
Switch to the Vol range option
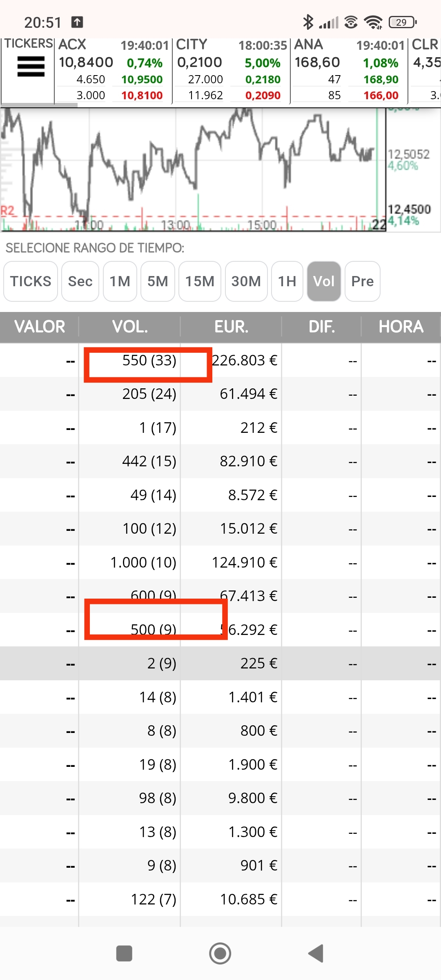[x=324, y=281]
